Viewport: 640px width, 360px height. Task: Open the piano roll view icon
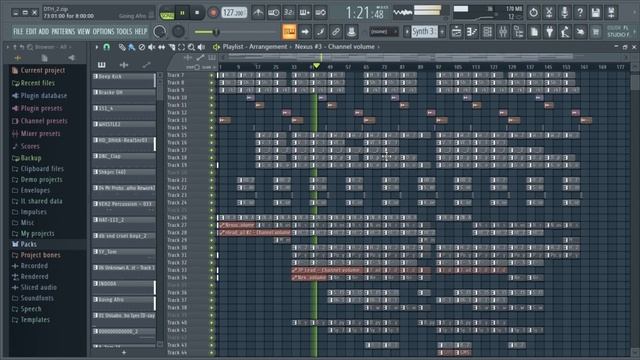pos(472,31)
